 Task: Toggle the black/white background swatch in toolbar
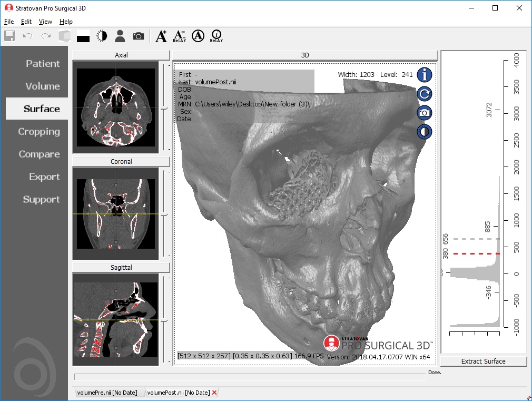click(83, 36)
